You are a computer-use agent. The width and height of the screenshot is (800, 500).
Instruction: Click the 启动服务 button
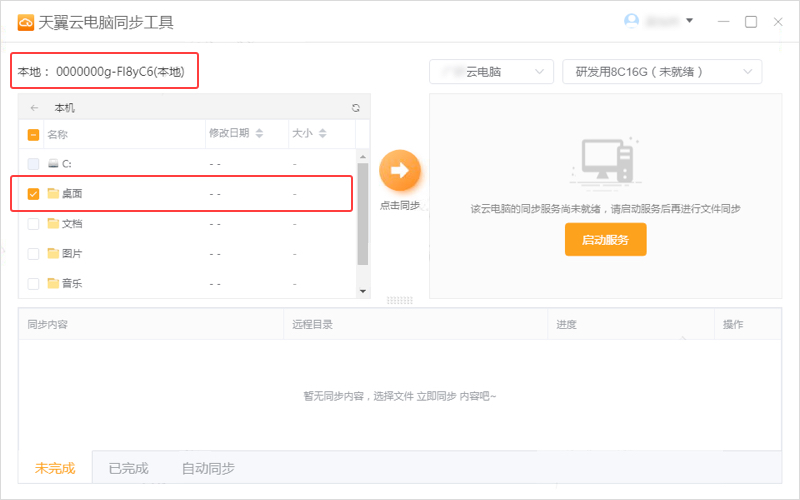point(606,239)
